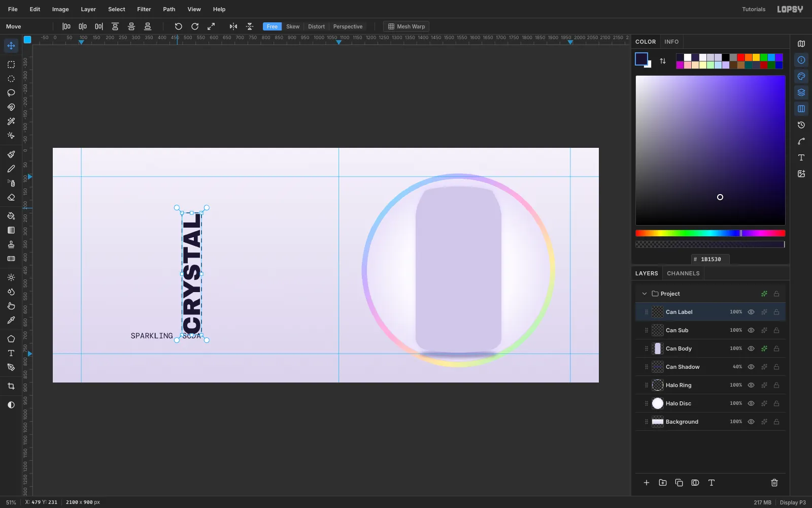
Task: Select the Move tool in left toolbar
Action: point(11,46)
